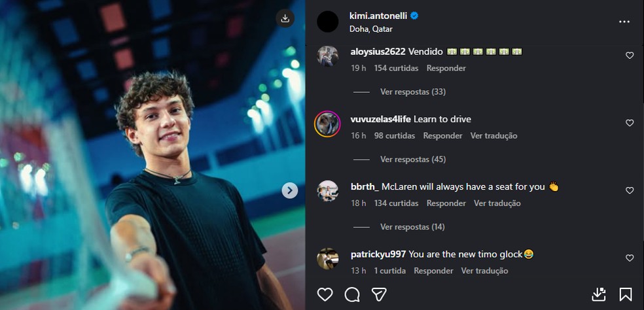Like bbrth_'s McLaren comment
This screenshot has height=310, width=644.
click(x=630, y=191)
